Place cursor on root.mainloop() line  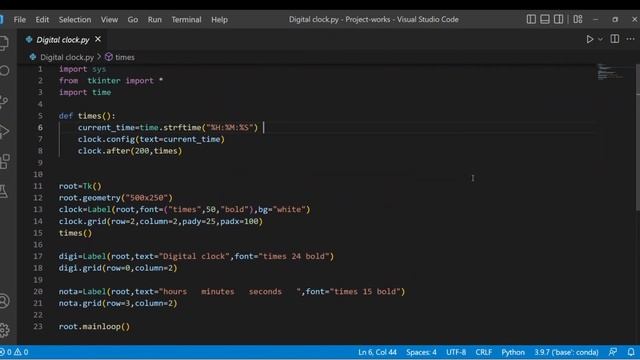click(x=94, y=327)
